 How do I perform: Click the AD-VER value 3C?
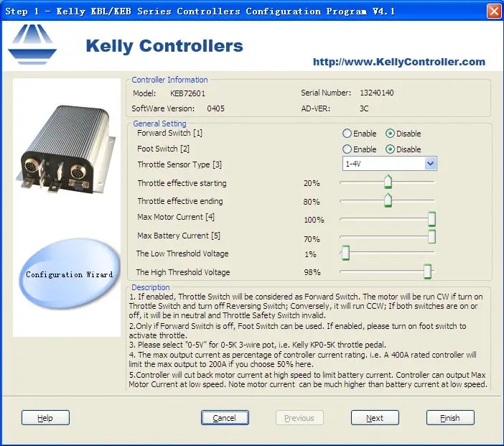[364, 108]
